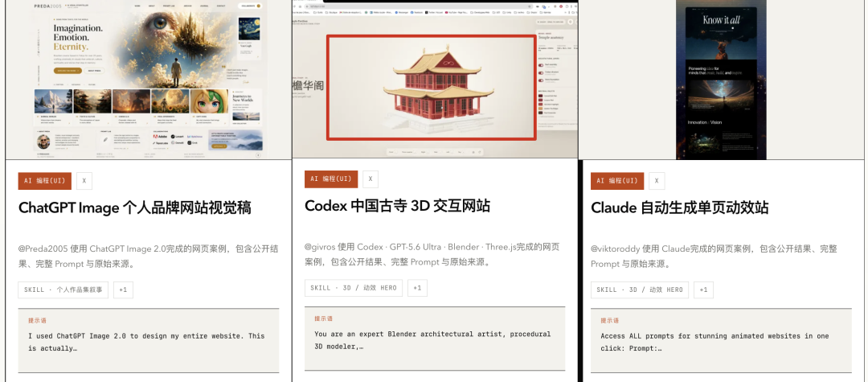Image resolution: width=868 pixels, height=382 pixels.
Task: Click the @givros description text
Action: click(432, 254)
